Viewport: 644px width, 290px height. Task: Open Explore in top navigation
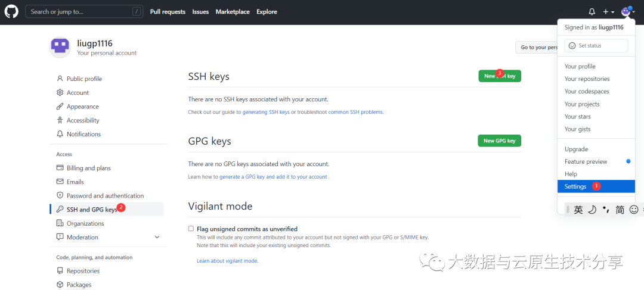coord(267,12)
